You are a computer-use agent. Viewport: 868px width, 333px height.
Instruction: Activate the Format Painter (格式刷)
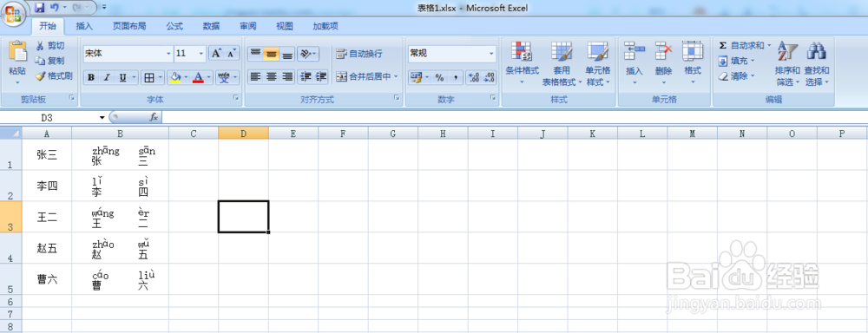(x=54, y=75)
